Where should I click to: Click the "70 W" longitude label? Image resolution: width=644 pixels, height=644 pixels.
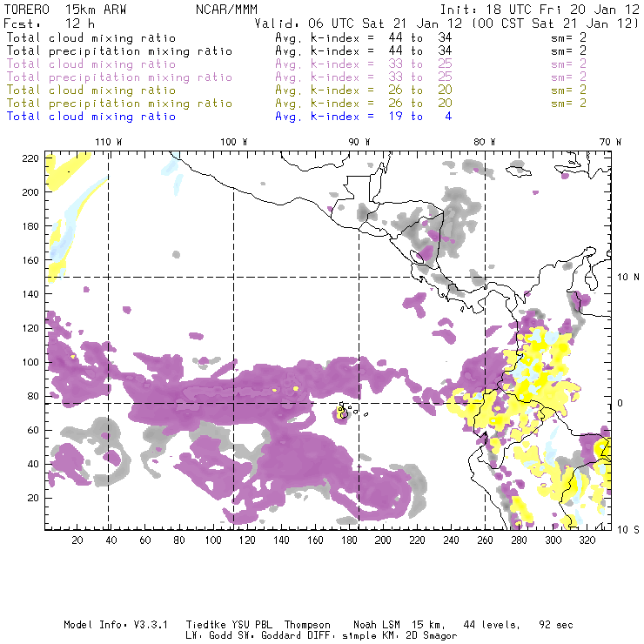[x=610, y=142]
